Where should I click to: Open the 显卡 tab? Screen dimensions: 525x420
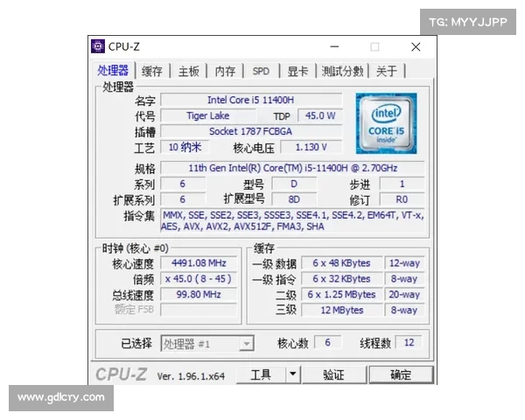297,71
